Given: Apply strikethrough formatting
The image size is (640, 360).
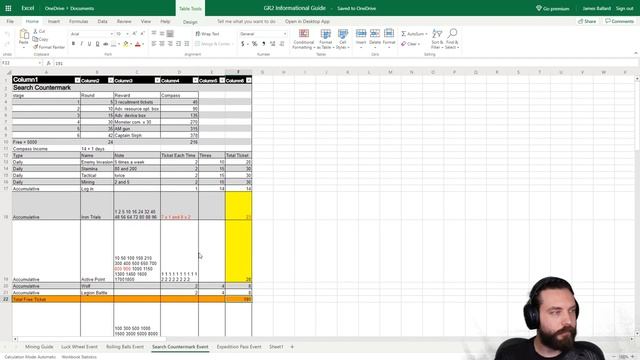Looking at the screenshot, I should point(106,44).
